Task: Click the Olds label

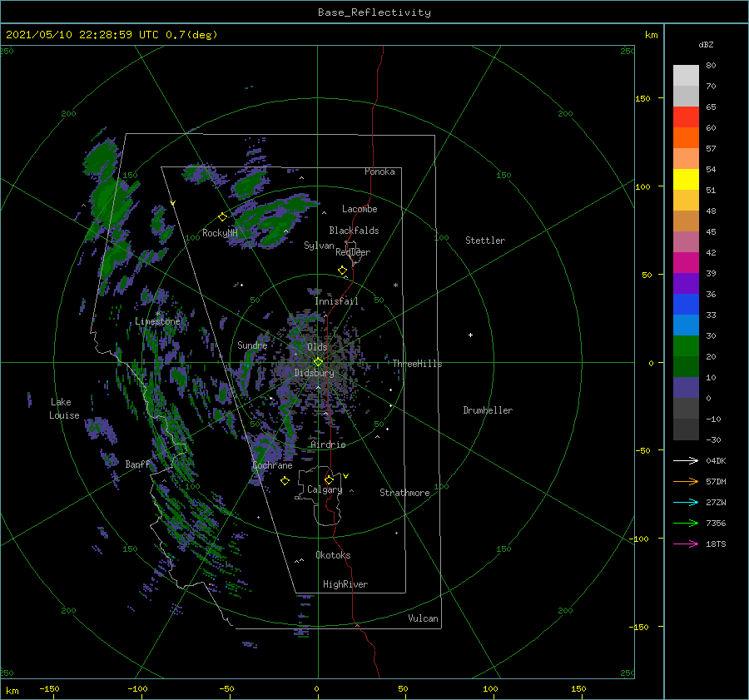Action: [x=317, y=347]
